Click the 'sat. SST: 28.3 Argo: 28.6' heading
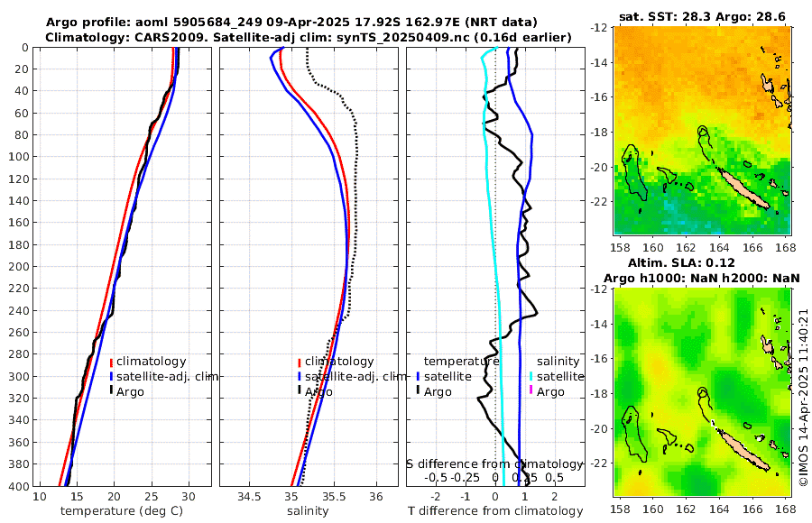The height and width of the screenshot is (523, 812). click(702, 16)
